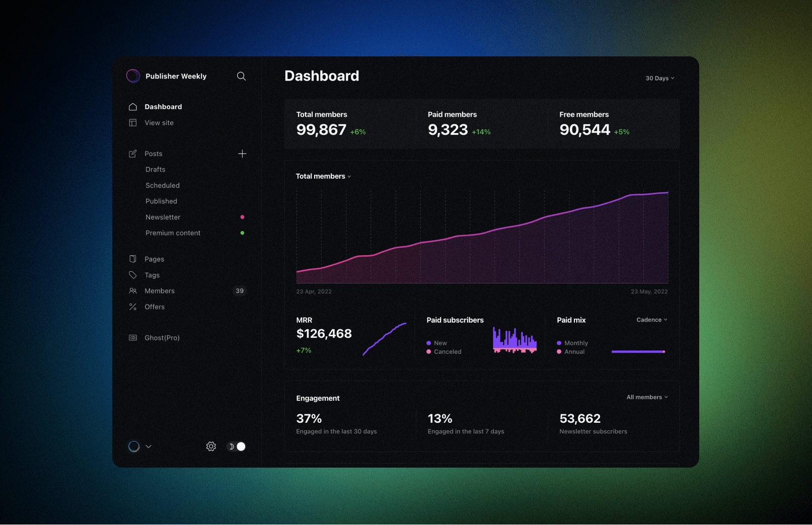Click the 23 May, 2022 date label

(x=649, y=291)
